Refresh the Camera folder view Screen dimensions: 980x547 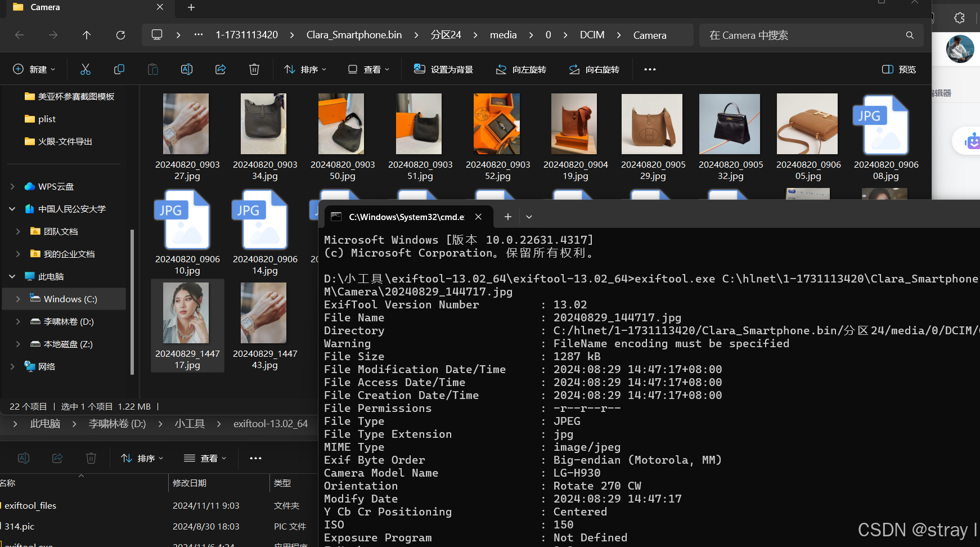(120, 35)
